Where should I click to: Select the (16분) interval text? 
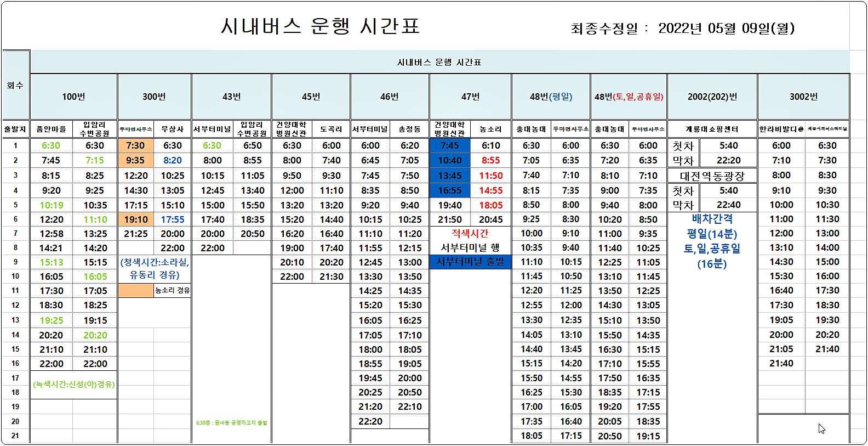(x=712, y=264)
